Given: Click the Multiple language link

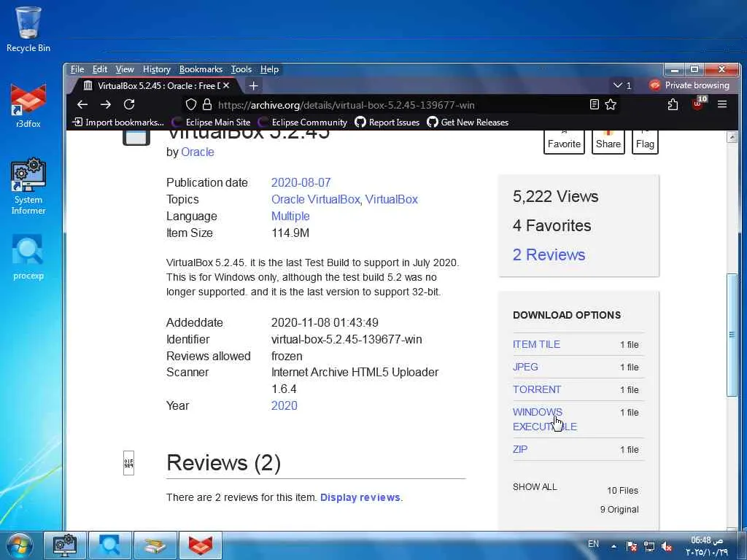Looking at the screenshot, I should (290, 216).
